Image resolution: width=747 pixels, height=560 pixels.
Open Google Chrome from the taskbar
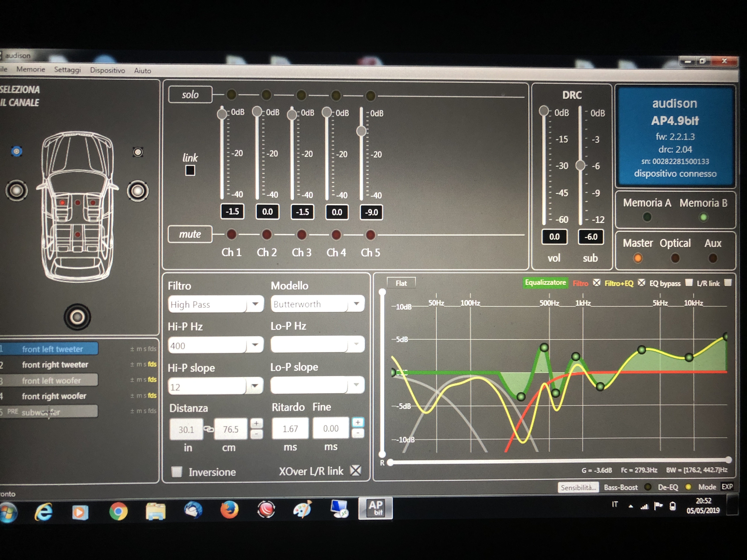tap(118, 511)
